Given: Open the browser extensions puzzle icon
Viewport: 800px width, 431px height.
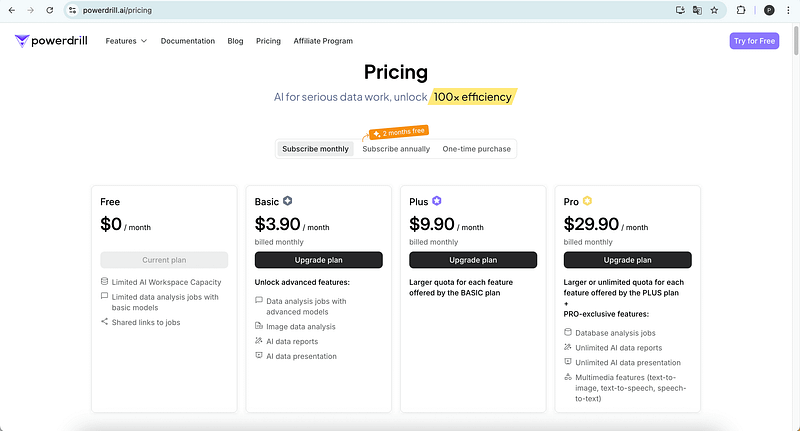Looking at the screenshot, I should click(741, 10).
